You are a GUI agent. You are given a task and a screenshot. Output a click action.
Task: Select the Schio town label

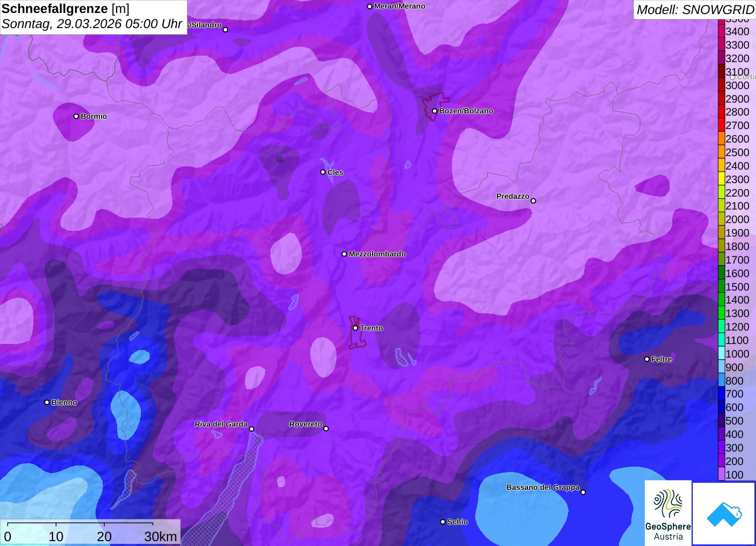coord(457,522)
